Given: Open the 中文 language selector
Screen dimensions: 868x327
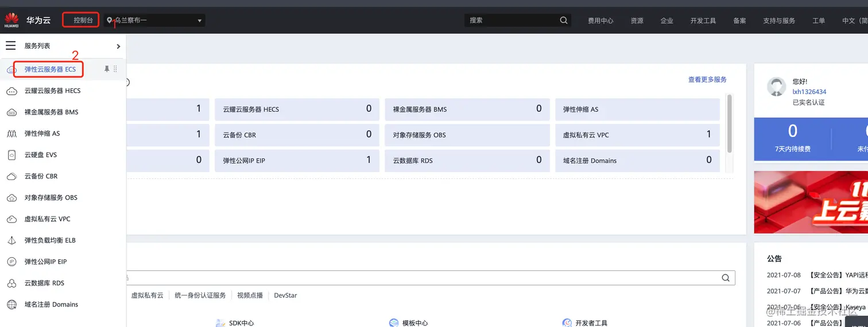Looking at the screenshot, I should [854, 21].
